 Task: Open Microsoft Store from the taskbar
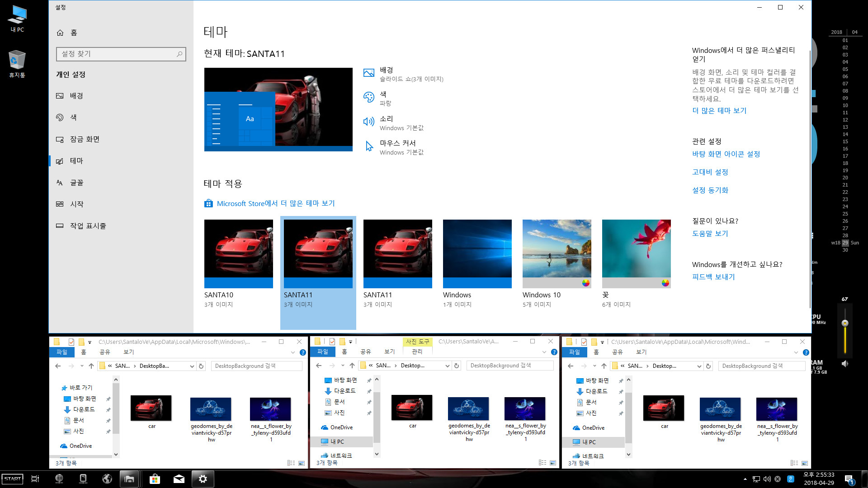[x=155, y=479]
